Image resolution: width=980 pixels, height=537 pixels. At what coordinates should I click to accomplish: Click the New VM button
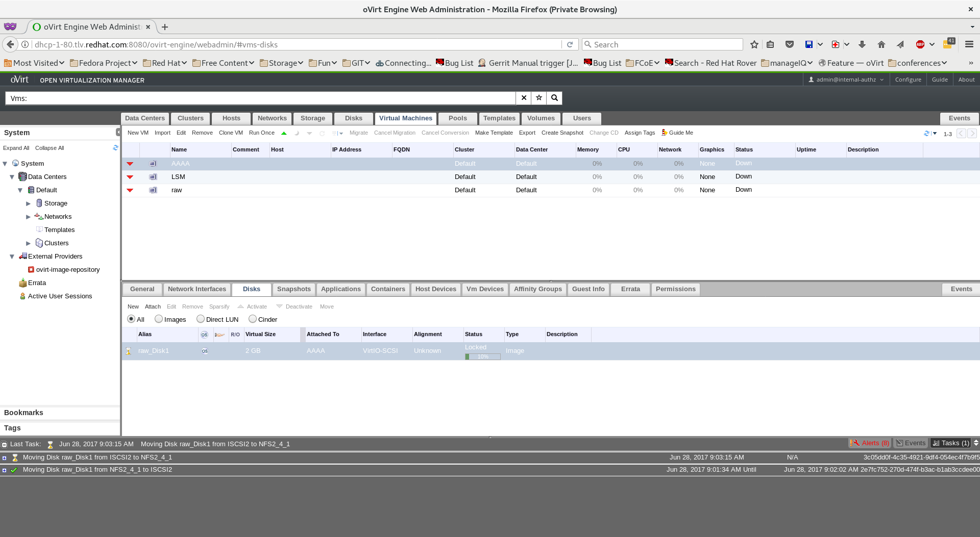138,133
